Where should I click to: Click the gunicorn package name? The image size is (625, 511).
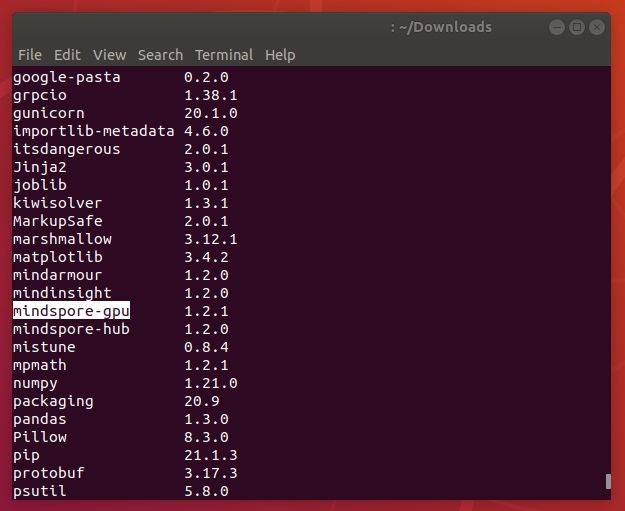tap(49, 113)
